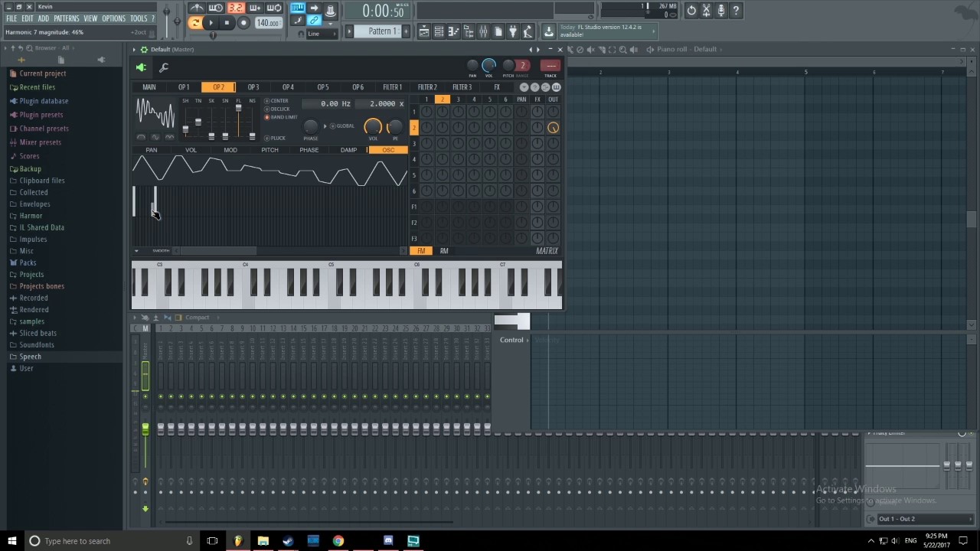980x551 pixels.
Task: Click the microphone recording icon
Action: click(721, 11)
